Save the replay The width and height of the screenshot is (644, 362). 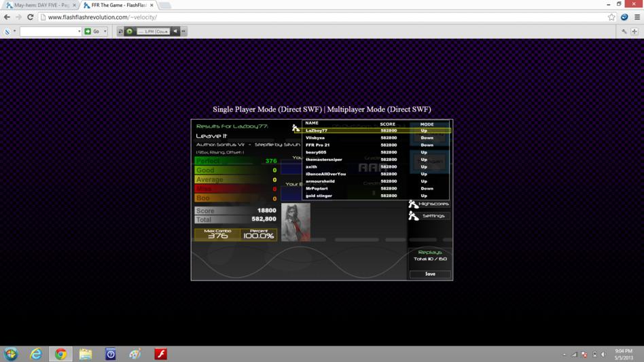pos(430,274)
